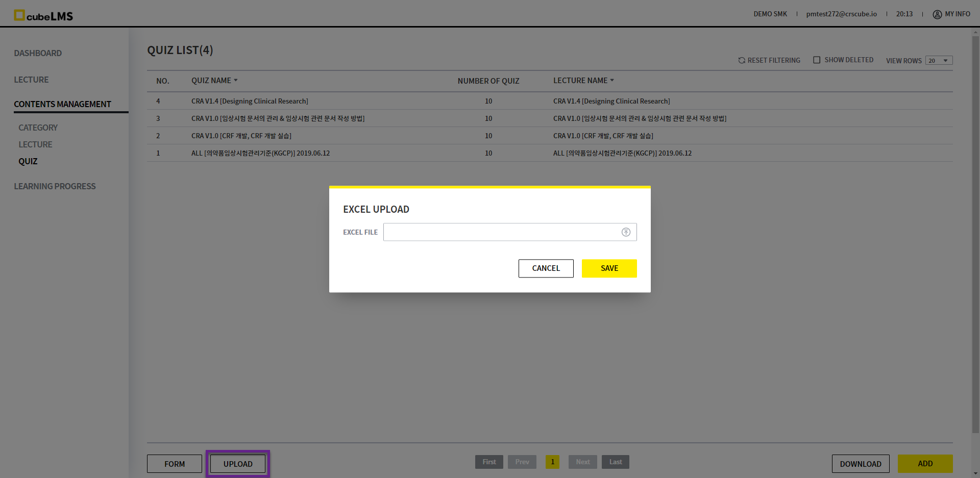Expand the Lecture Name column filter arrow
980x478 pixels.
click(x=612, y=80)
